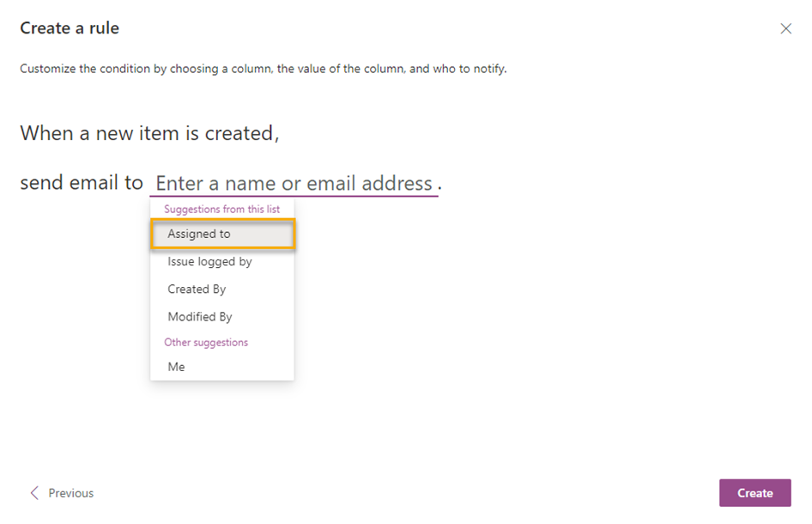This screenshot has height=524, width=812.
Task: Click the back chevron icon beside Previous
Action: [33, 492]
